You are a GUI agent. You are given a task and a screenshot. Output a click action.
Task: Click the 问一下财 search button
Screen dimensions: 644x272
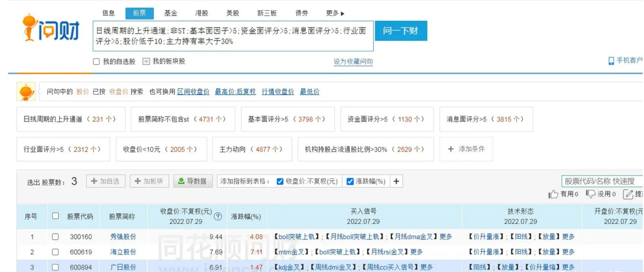click(400, 31)
